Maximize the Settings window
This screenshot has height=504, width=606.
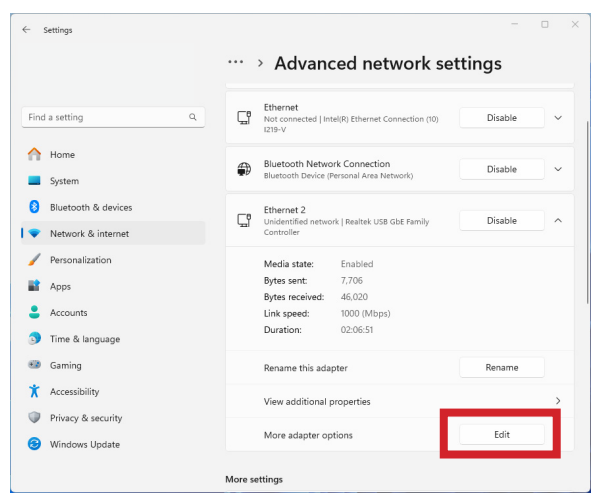tap(545, 24)
